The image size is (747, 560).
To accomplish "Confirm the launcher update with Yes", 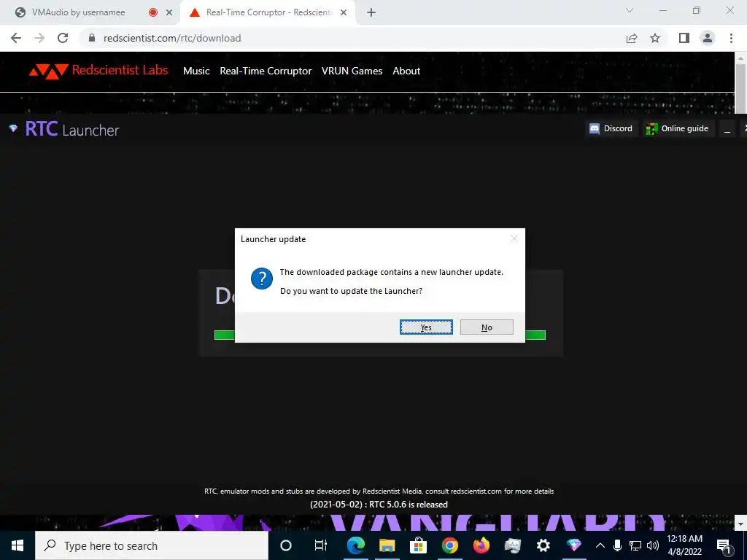I will (x=426, y=327).
